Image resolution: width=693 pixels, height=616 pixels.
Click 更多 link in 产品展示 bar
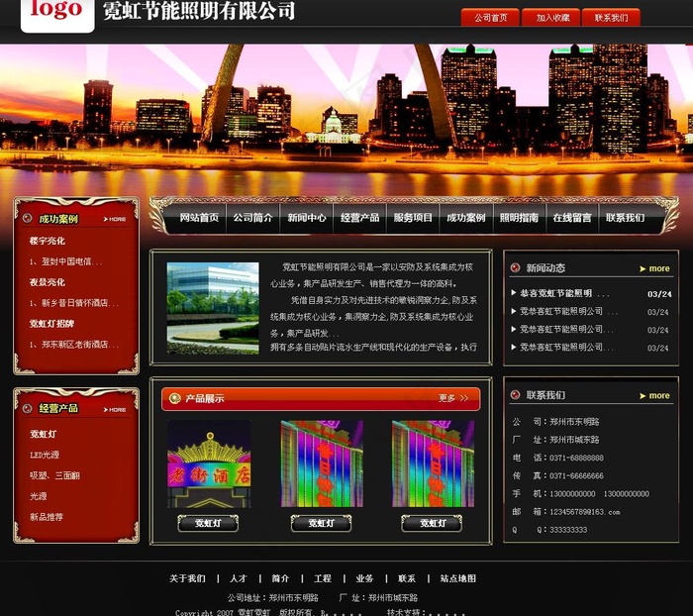446,398
